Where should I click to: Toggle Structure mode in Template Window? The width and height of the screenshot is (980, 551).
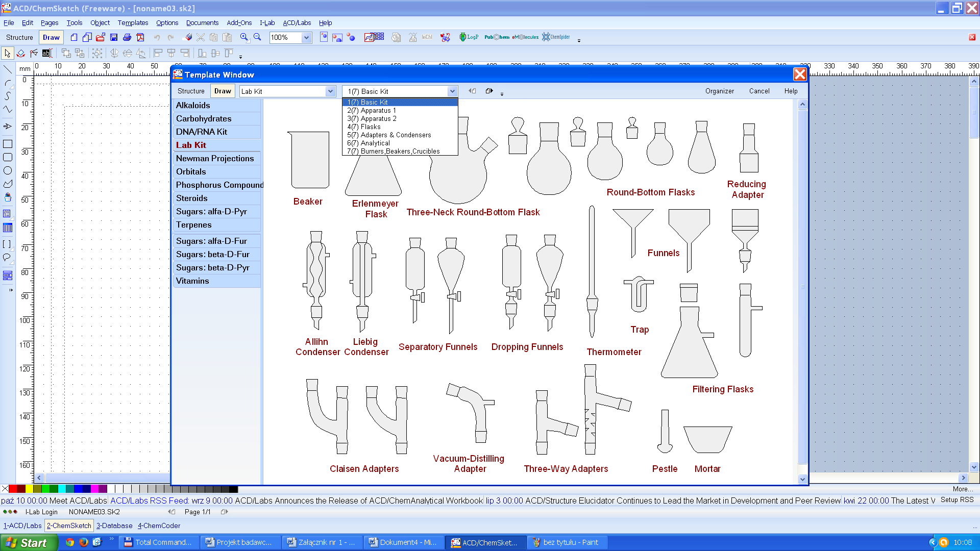pos(191,91)
